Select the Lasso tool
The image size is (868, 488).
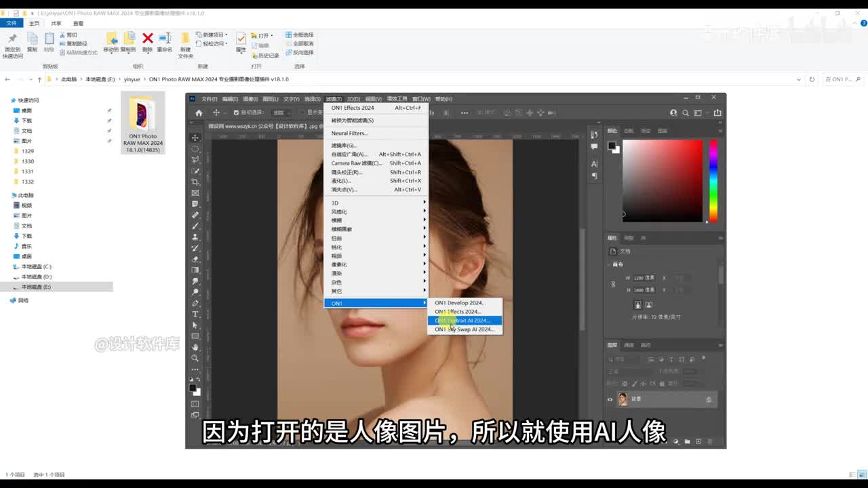point(195,160)
